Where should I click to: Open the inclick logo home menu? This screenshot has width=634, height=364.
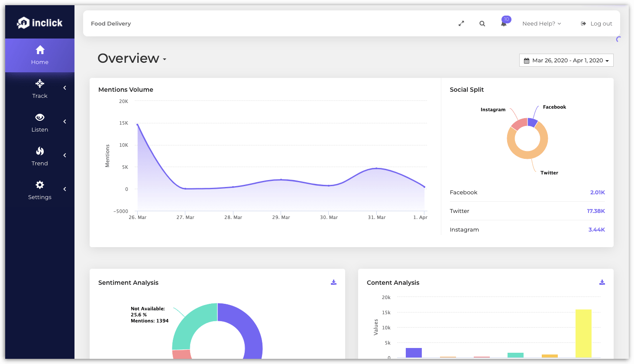click(x=39, y=23)
